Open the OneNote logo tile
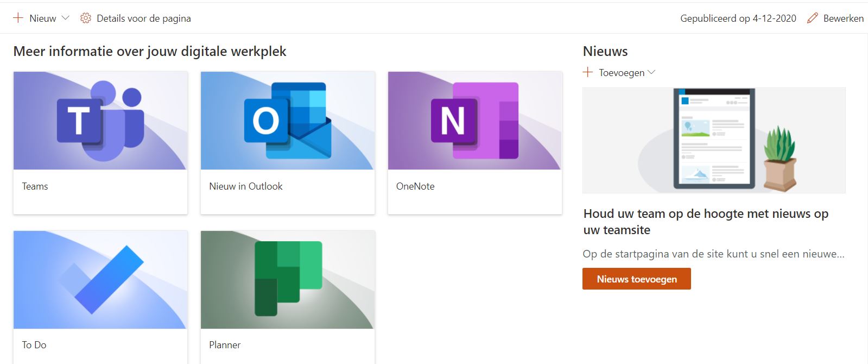This screenshot has height=364, width=868. tap(475, 121)
